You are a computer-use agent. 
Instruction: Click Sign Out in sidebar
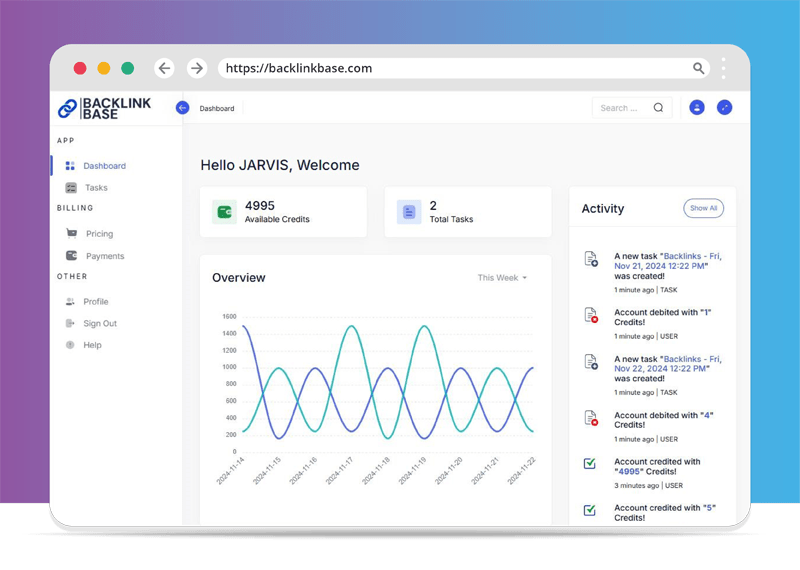point(100,324)
